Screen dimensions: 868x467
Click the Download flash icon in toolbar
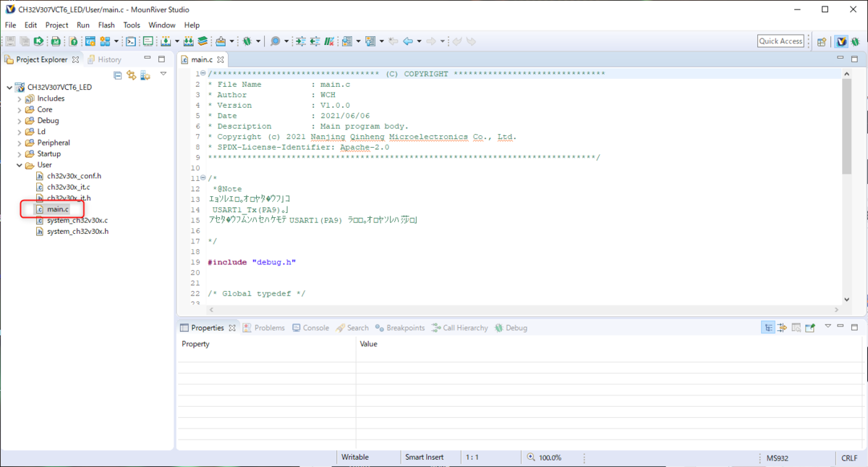point(166,41)
